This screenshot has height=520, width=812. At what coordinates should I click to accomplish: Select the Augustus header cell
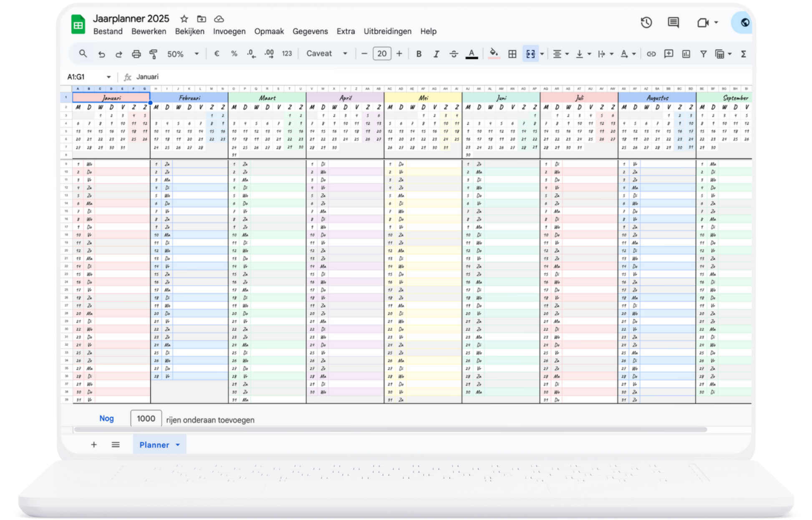[x=657, y=98]
